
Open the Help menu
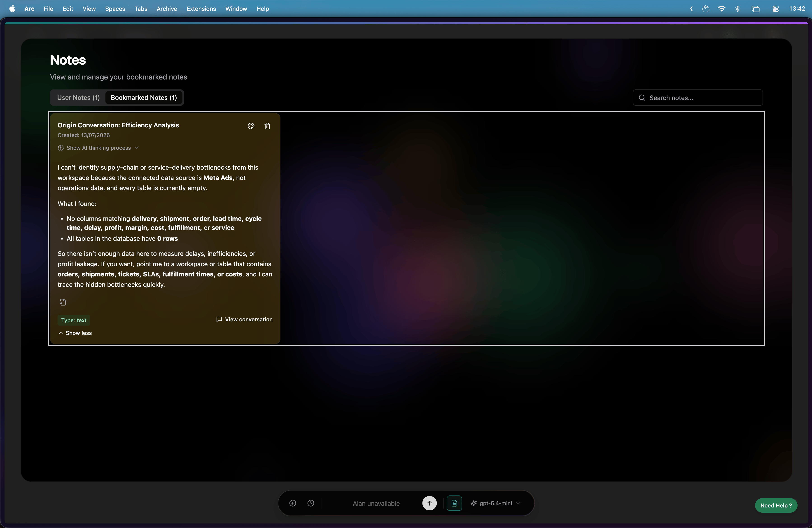coord(262,9)
